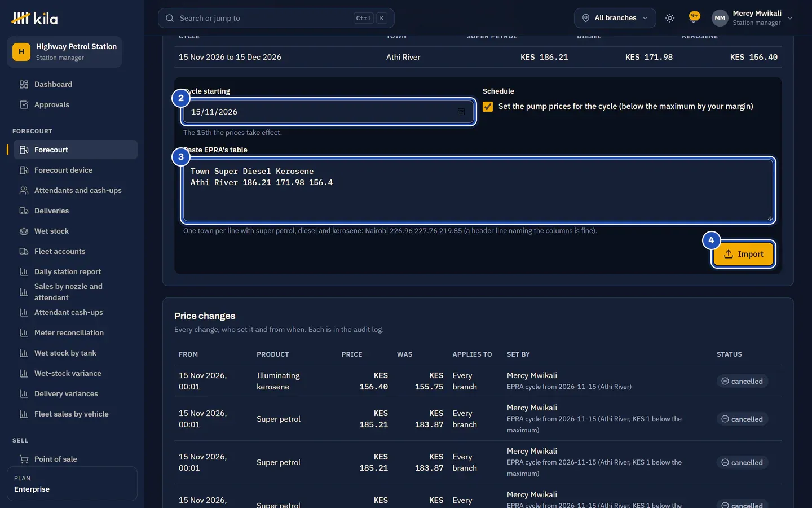Click the Cycle starting date field
The image size is (812, 508).
(x=329, y=112)
